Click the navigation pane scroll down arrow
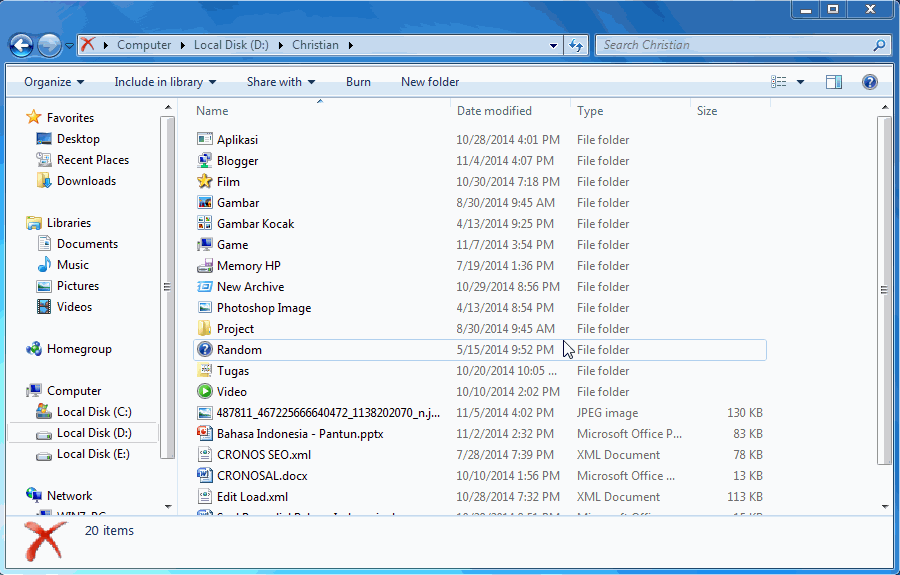Image resolution: width=900 pixels, height=575 pixels. click(x=168, y=506)
